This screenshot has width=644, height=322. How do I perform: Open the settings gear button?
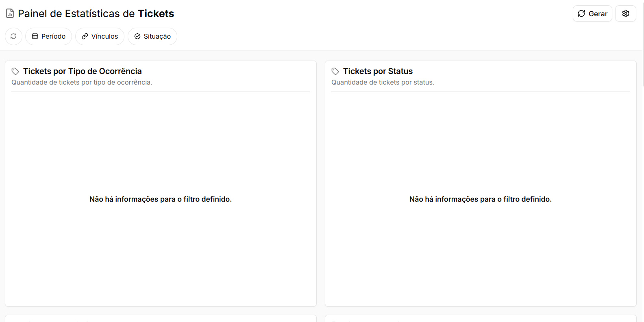coord(626,13)
